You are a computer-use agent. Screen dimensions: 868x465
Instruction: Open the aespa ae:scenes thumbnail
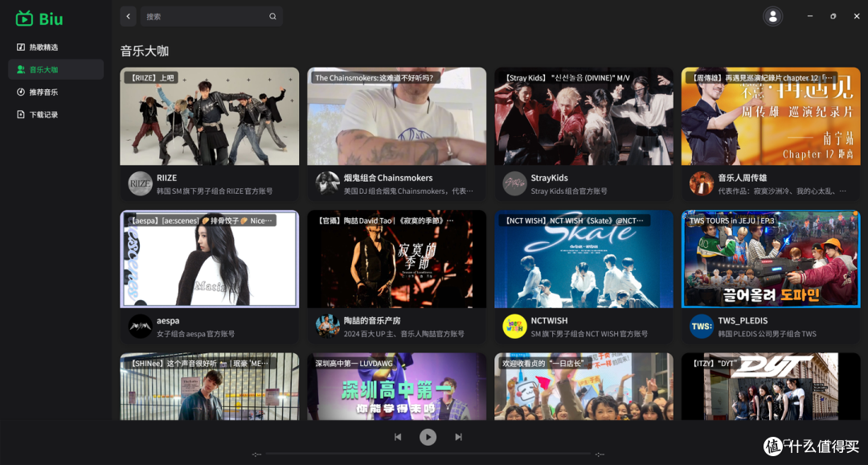209,259
